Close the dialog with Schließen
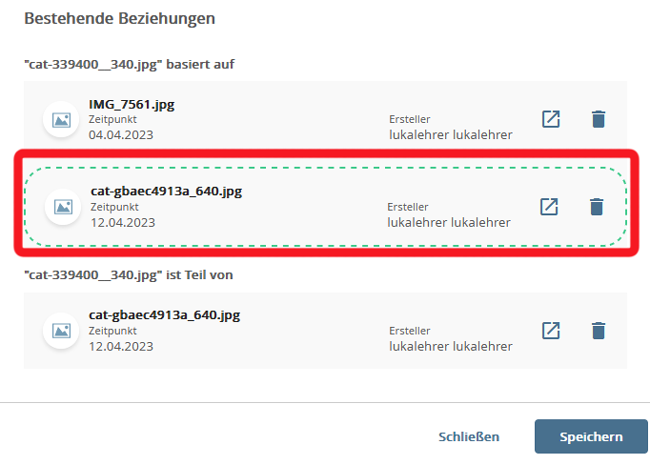This screenshot has width=650, height=465. coord(468,437)
